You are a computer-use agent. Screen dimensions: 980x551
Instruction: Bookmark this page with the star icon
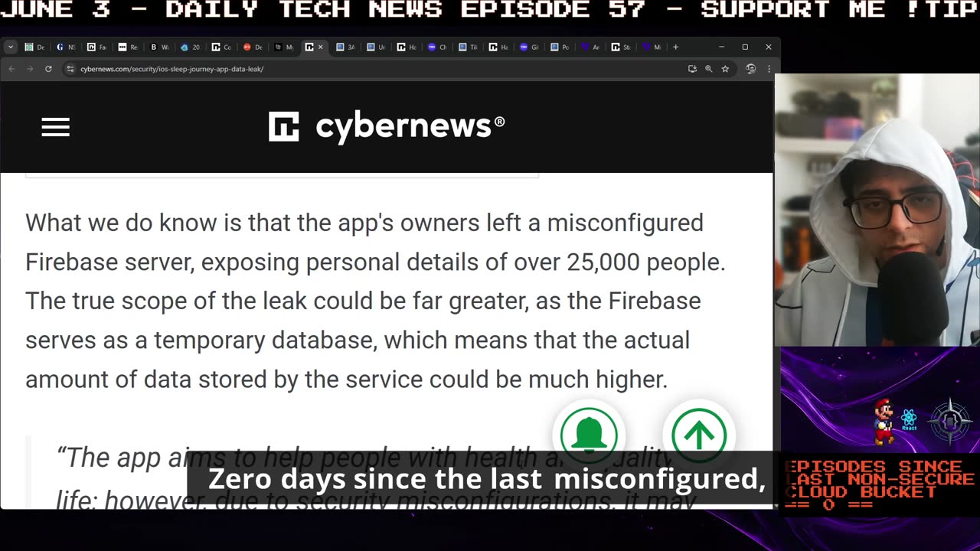pyautogui.click(x=725, y=69)
